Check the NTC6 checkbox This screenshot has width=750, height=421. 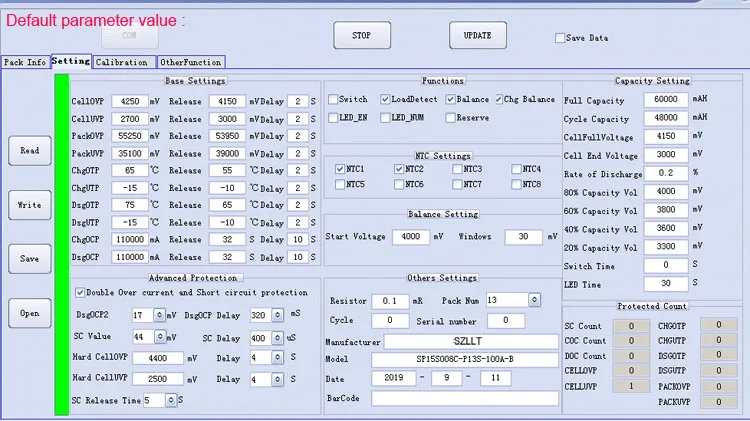[x=399, y=184]
